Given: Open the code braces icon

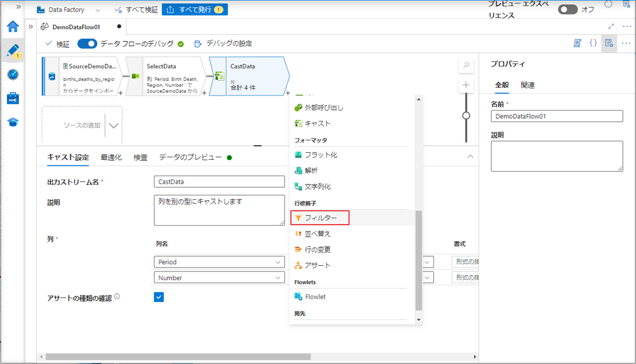Looking at the screenshot, I should 593,43.
